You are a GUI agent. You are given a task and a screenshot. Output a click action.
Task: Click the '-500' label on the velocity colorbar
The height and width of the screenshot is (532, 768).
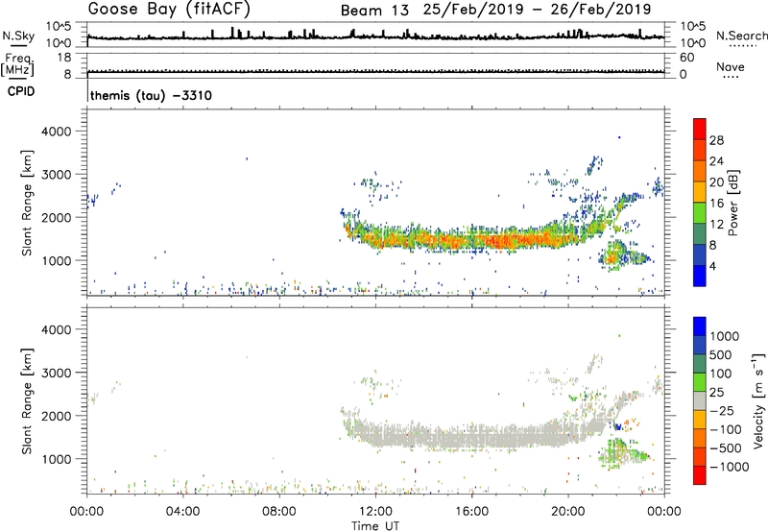click(x=726, y=448)
